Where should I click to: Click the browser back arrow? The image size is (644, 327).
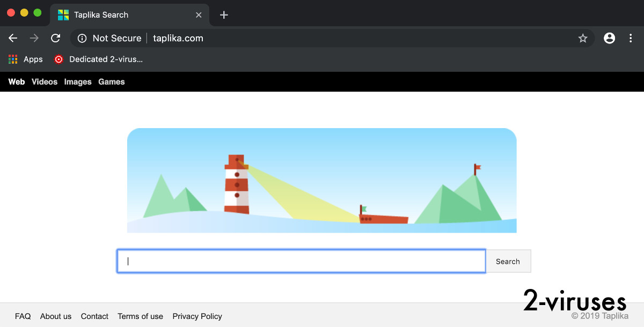pos(13,38)
